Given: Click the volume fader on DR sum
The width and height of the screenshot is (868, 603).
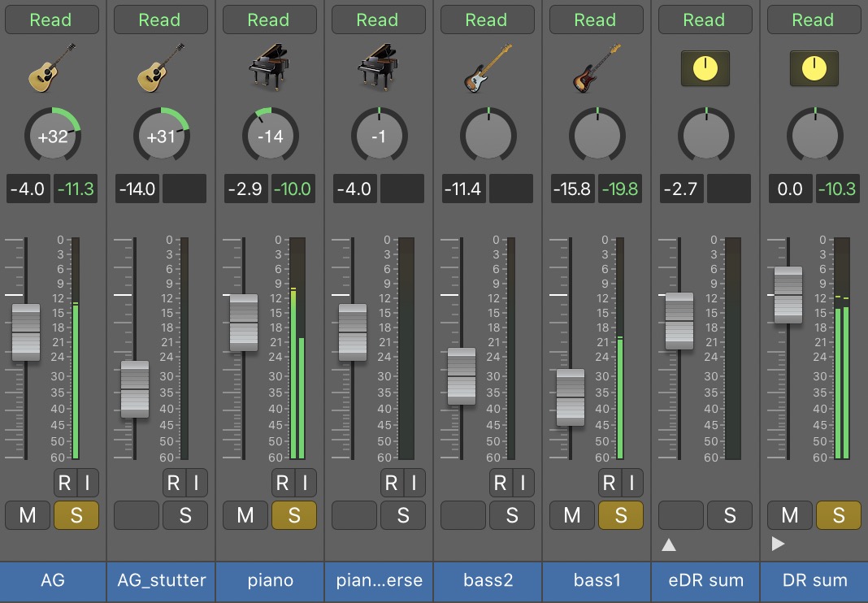Looking at the screenshot, I should pyautogui.click(x=788, y=295).
